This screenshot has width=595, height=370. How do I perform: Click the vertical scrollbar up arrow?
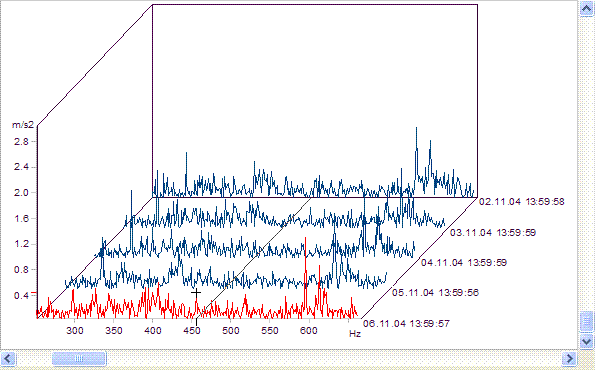click(587, 8)
